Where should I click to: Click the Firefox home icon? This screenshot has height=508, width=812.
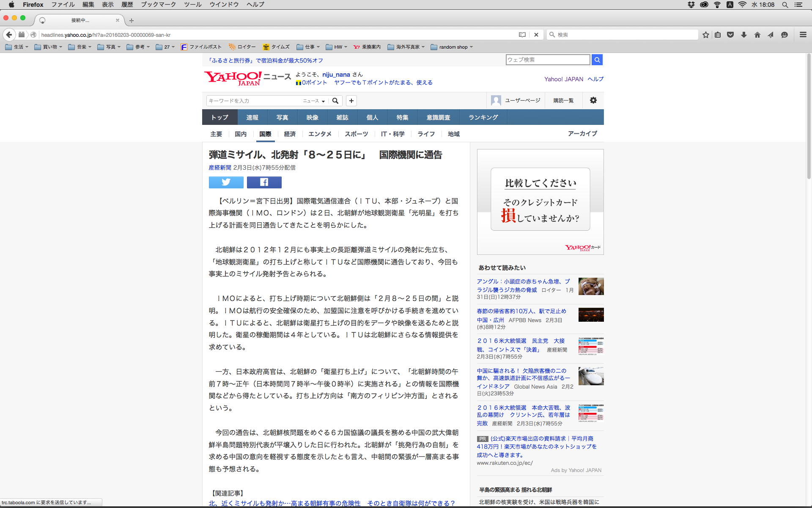757,35
